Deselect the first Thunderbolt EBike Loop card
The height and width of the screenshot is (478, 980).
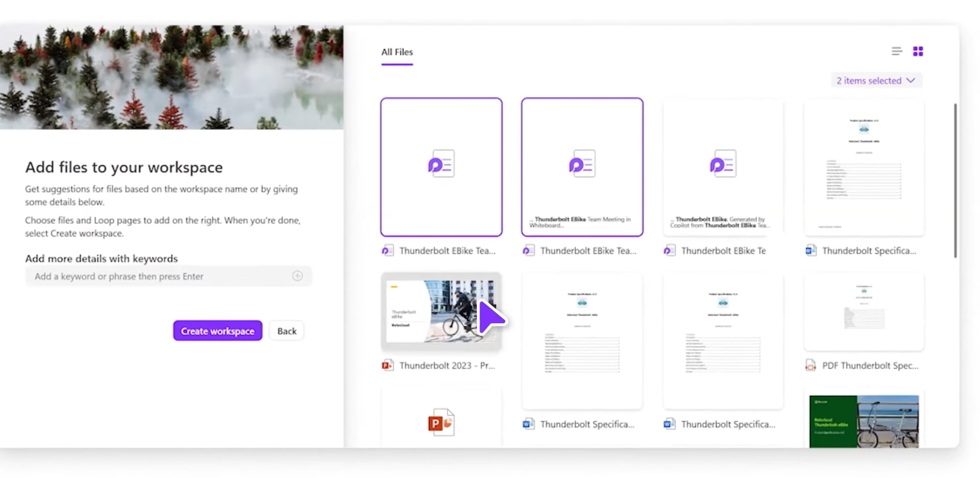[441, 167]
